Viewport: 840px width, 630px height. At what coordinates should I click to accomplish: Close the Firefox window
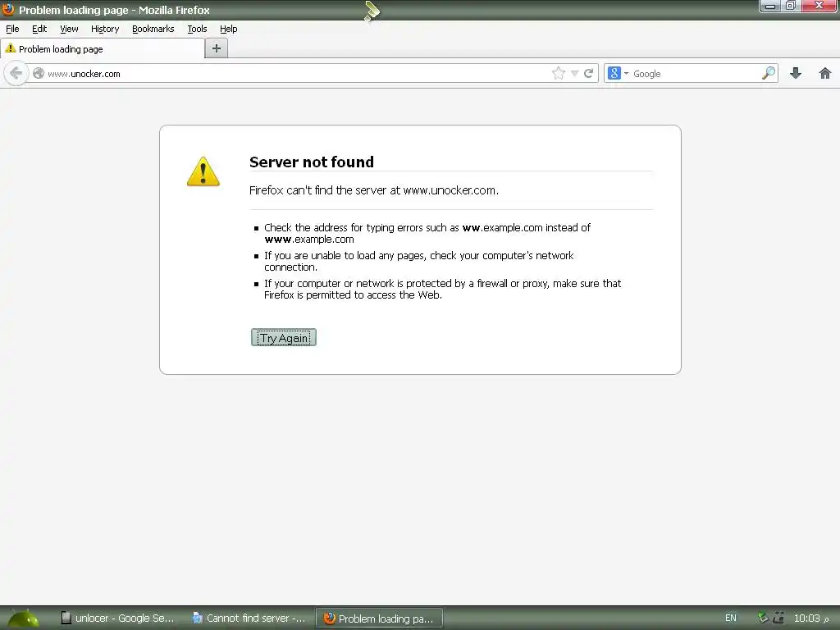[x=819, y=6]
